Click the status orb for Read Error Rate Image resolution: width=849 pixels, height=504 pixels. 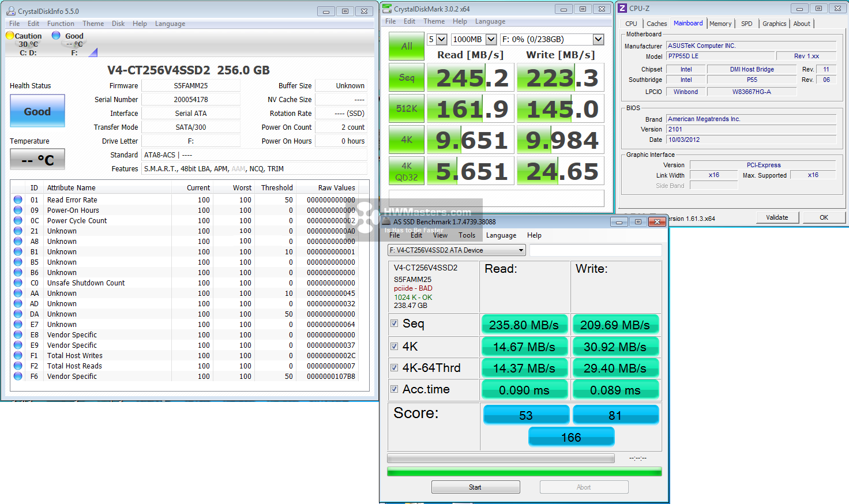18,200
